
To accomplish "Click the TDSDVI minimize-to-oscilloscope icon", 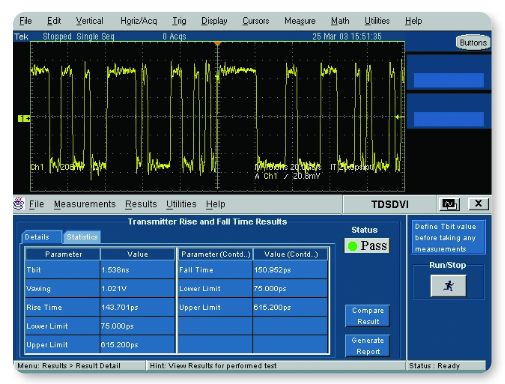I will pyautogui.click(x=449, y=204).
